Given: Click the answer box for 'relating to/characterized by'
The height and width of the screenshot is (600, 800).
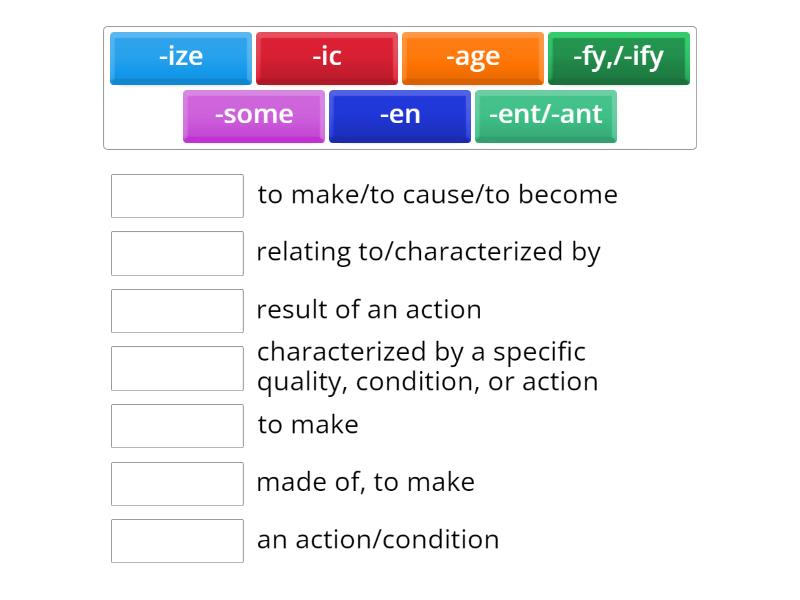Looking at the screenshot, I should click(177, 253).
